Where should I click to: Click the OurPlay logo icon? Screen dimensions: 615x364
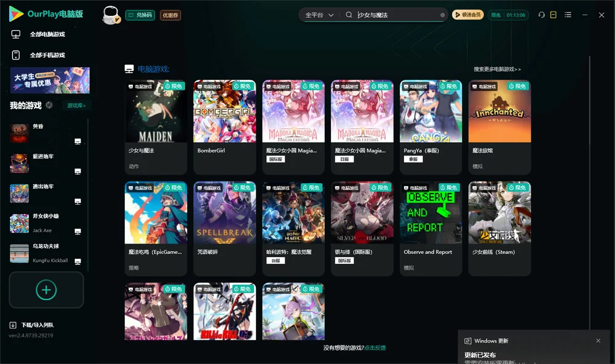pos(16,14)
